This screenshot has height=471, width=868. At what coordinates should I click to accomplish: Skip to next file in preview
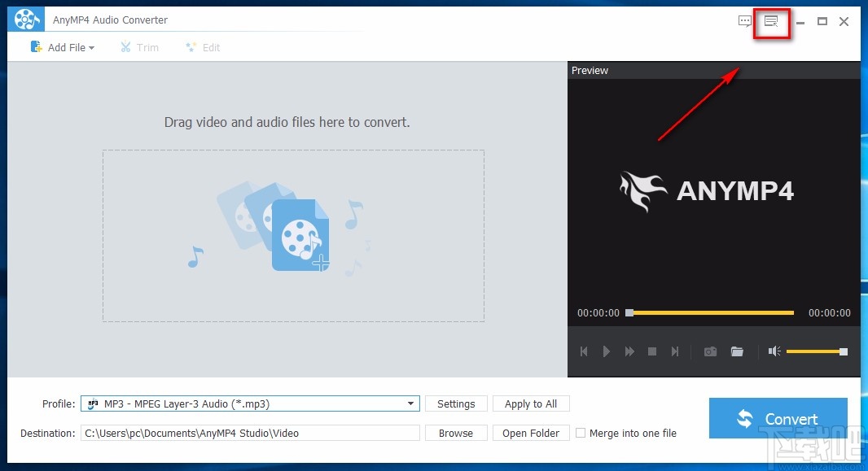click(x=675, y=351)
